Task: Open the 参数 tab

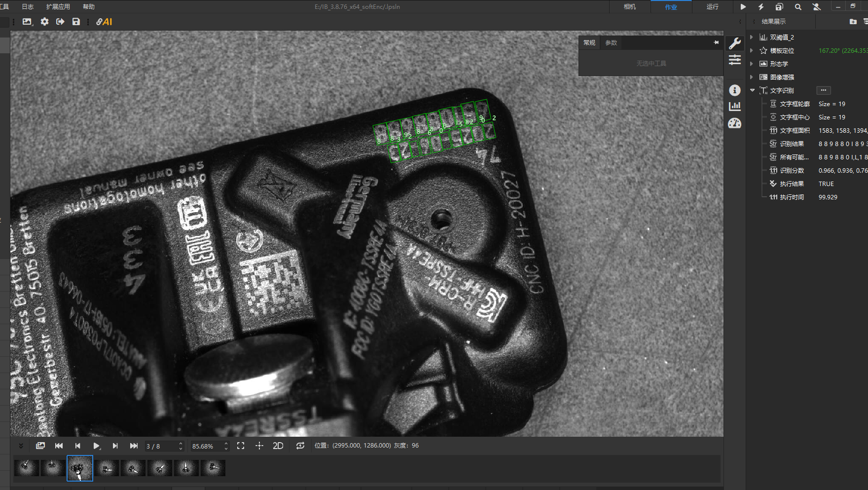Action: tap(611, 43)
